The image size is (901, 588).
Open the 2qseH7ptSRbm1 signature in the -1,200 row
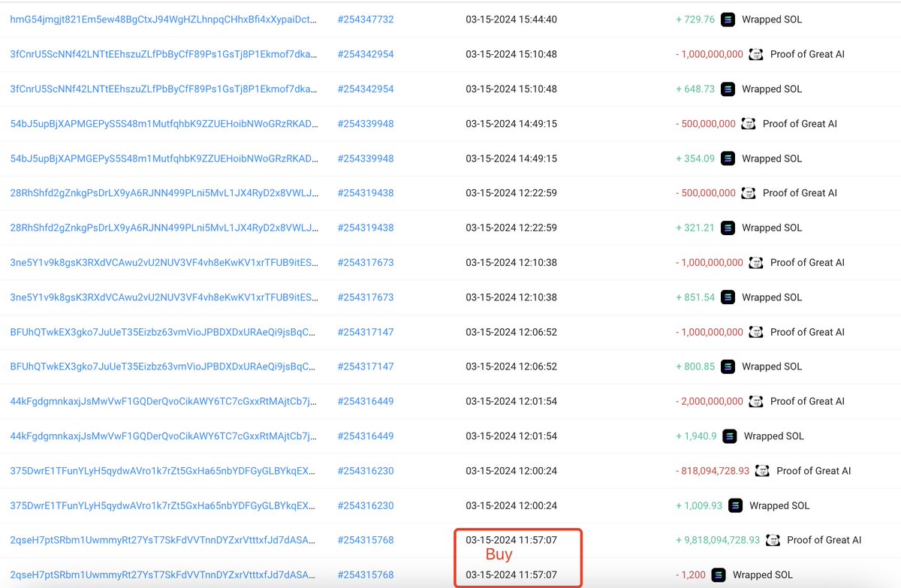point(163,574)
